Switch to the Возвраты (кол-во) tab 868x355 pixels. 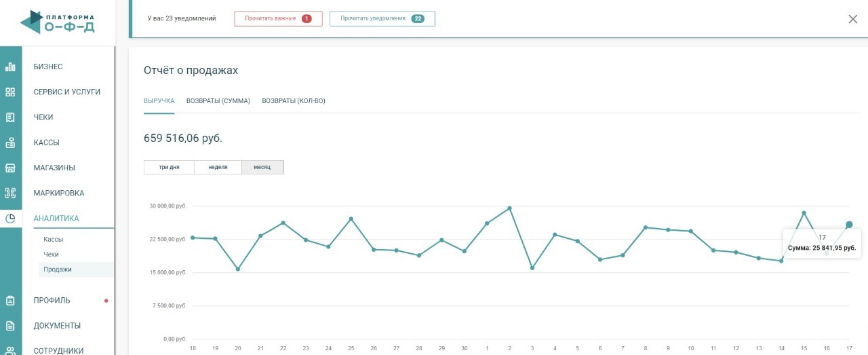pos(294,101)
